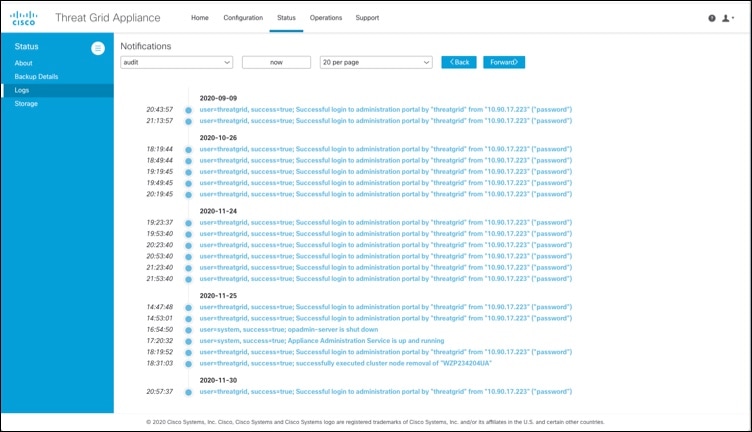This screenshot has width=752, height=432.
Task: Go to the Home menu
Action: pos(200,18)
